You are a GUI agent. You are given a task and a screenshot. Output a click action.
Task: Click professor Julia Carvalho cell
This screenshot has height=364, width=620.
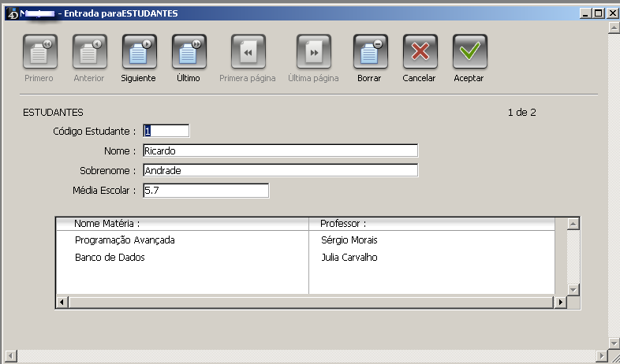349,257
